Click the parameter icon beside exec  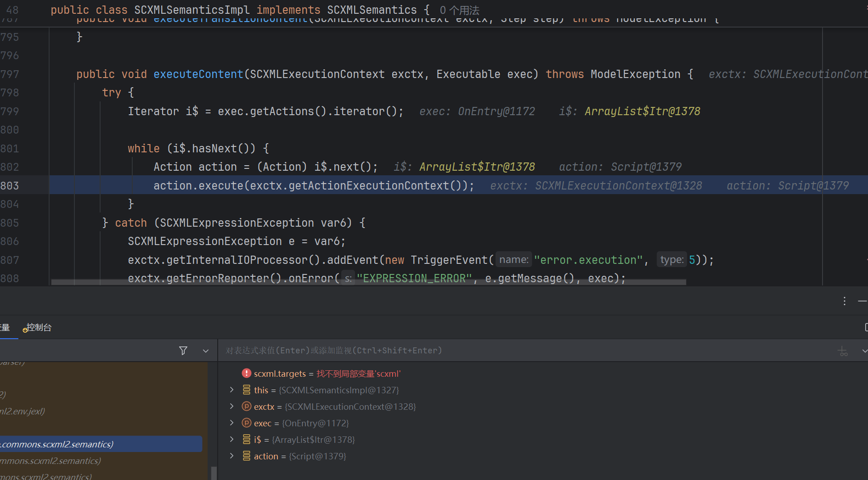pyautogui.click(x=247, y=423)
